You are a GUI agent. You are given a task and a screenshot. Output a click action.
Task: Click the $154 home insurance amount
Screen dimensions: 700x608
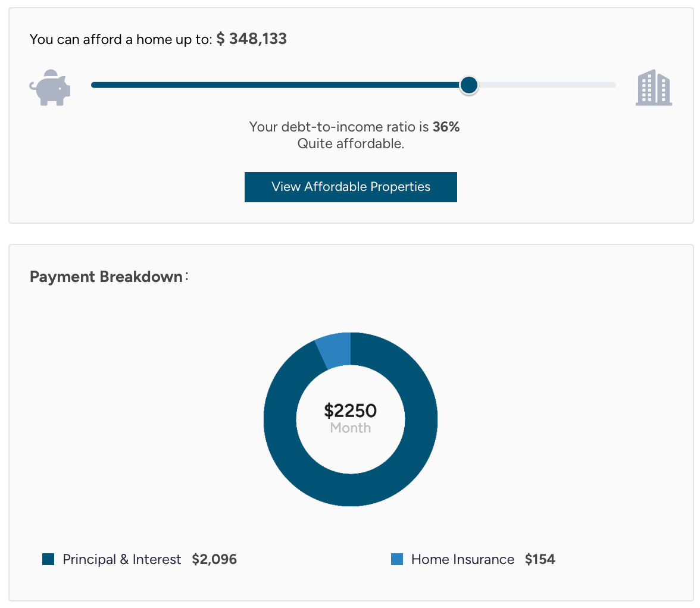coord(540,559)
